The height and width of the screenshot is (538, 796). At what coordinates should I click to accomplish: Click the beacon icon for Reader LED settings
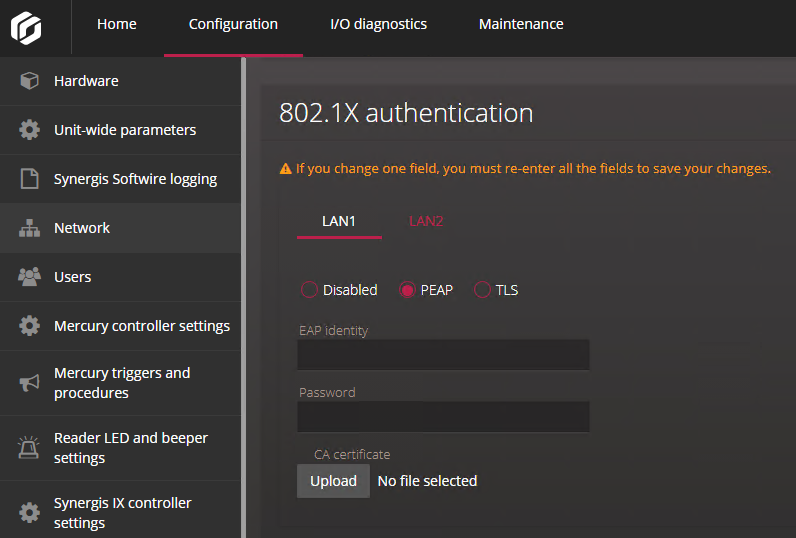tap(29, 448)
